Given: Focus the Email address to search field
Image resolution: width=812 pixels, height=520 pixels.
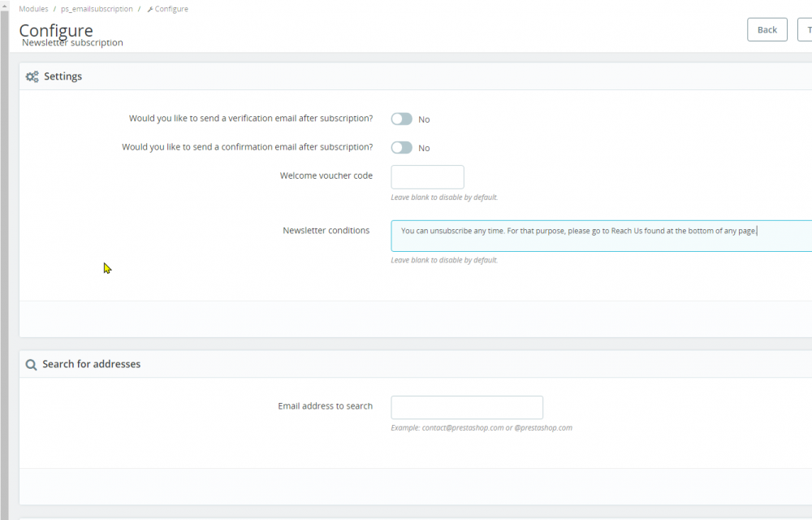Looking at the screenshot, I should [467, 408].
